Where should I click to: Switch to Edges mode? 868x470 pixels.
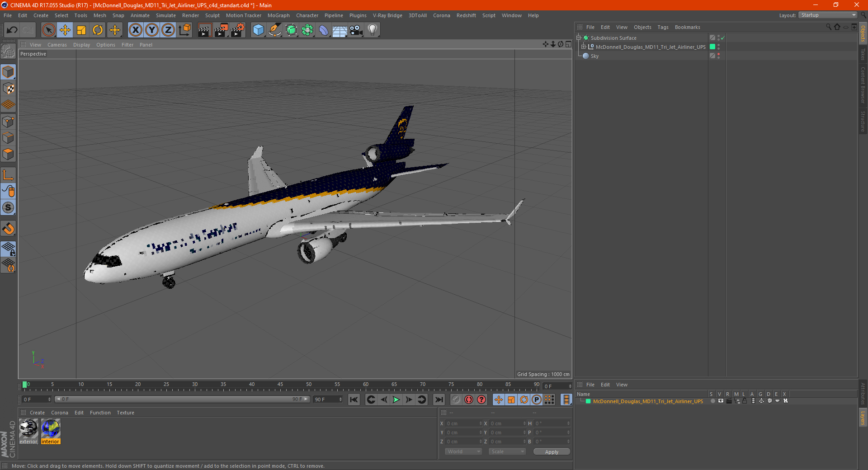tap(8, 137)
